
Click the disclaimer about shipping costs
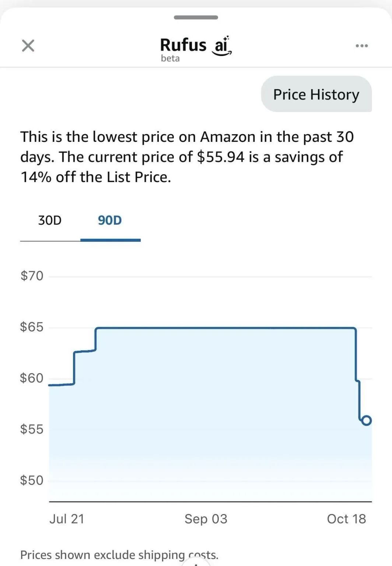click(119, 554)
